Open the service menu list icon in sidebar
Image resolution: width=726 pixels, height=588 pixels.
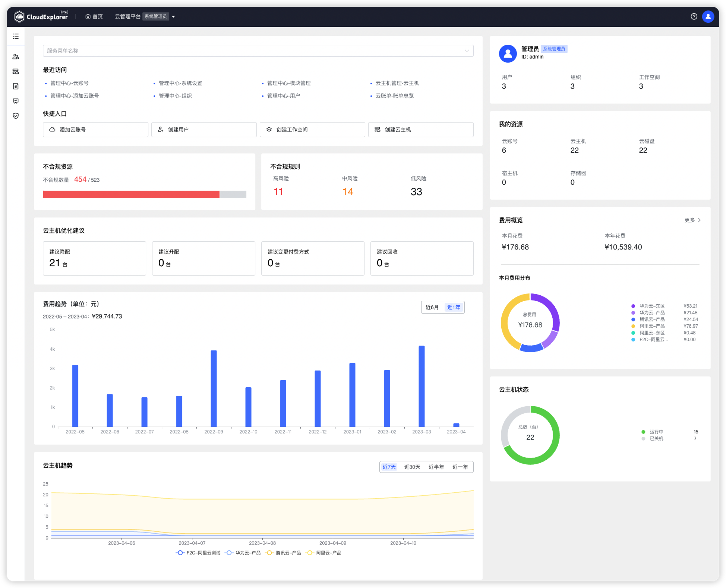point(16,36)
